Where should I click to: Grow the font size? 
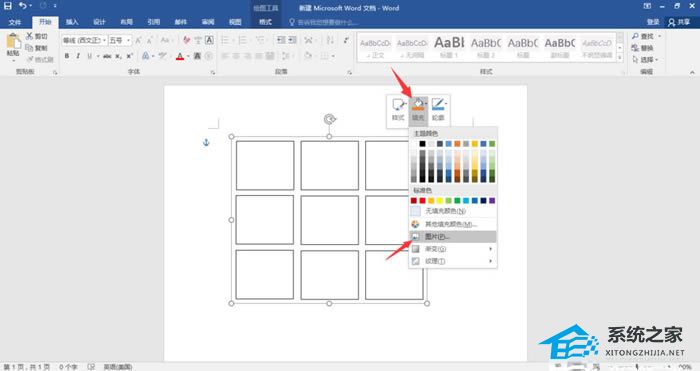tap(138, 40)
